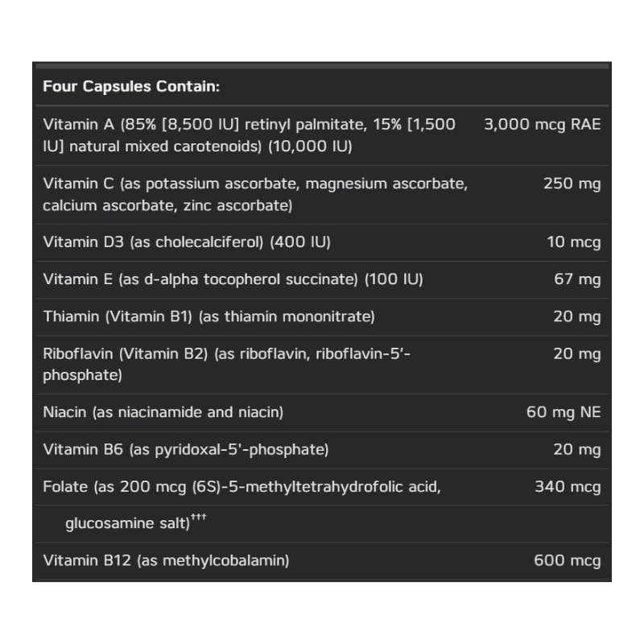Select the Vitamin C ingredient description

click(x=255, y=194)
